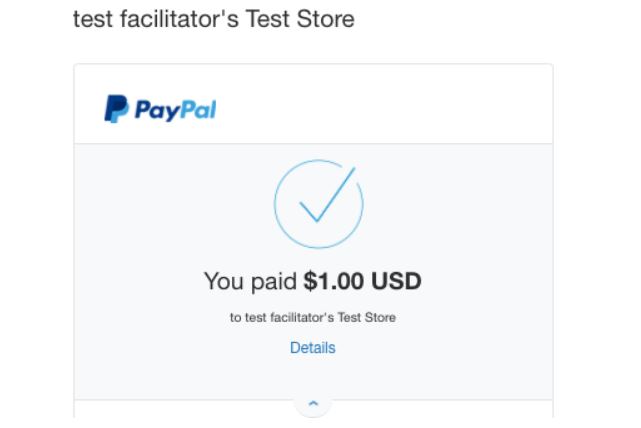Click the PayPal wordmark text logo
641x428 pixels.
point(175,110)
